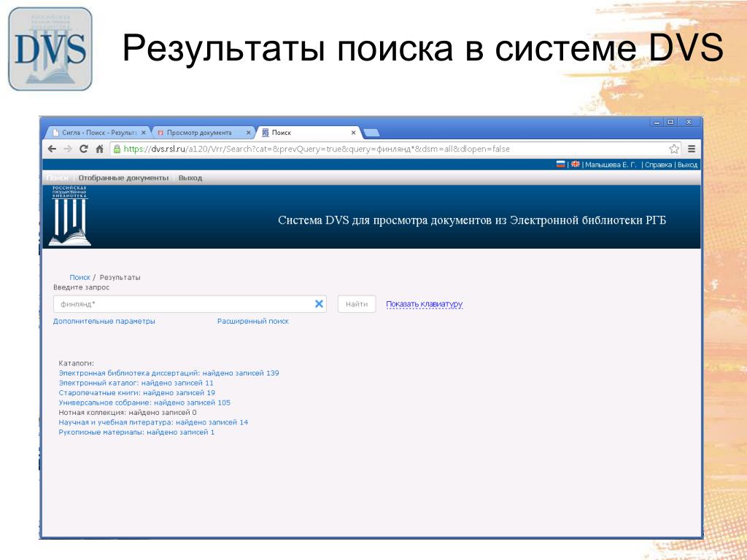747x560 pixels.
Task: Close the Поиск browser tab
Action: pos(354,133)
